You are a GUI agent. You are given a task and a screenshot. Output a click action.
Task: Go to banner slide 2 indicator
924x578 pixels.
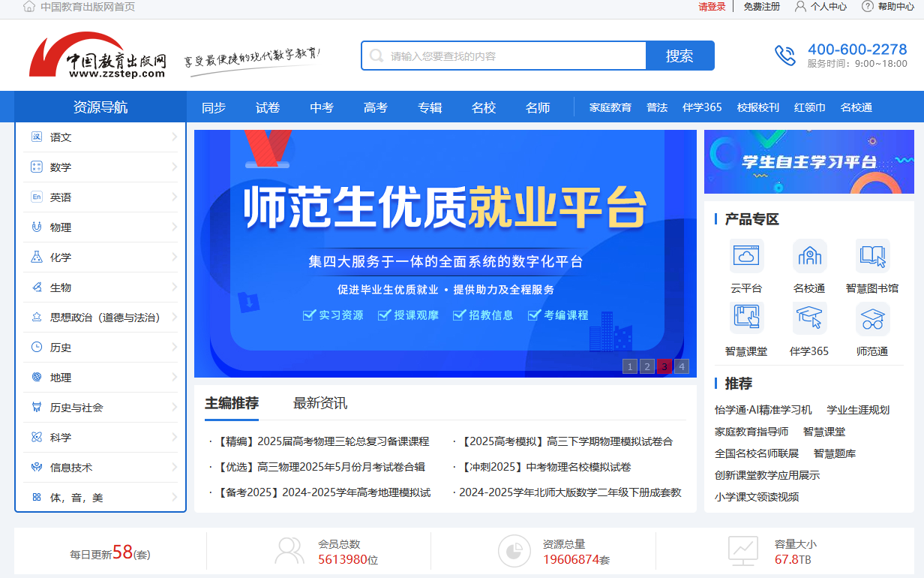coord(647,366)
